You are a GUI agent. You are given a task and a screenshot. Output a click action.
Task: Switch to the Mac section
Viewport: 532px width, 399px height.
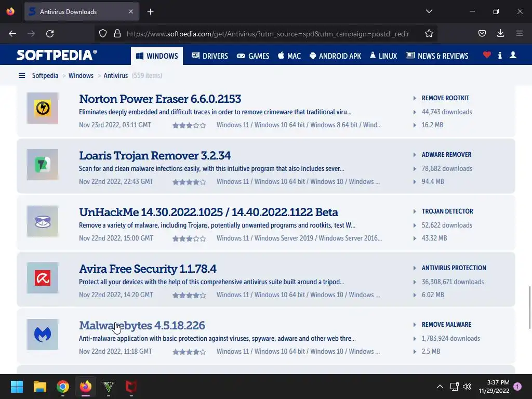click(289, 56)
